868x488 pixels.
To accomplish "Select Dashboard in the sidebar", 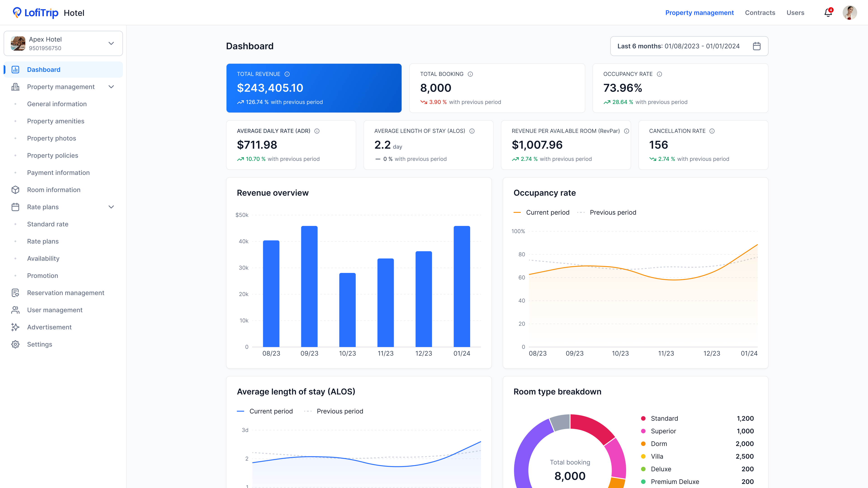I will tap(63, 70).
